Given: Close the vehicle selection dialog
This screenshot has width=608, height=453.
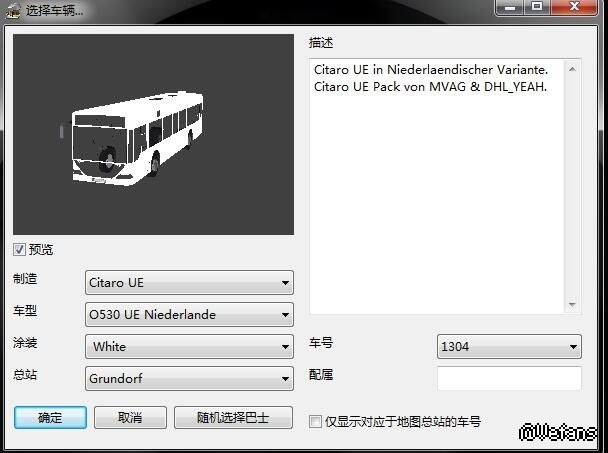Looking at the screenshot, I should [x=574, y=7].
